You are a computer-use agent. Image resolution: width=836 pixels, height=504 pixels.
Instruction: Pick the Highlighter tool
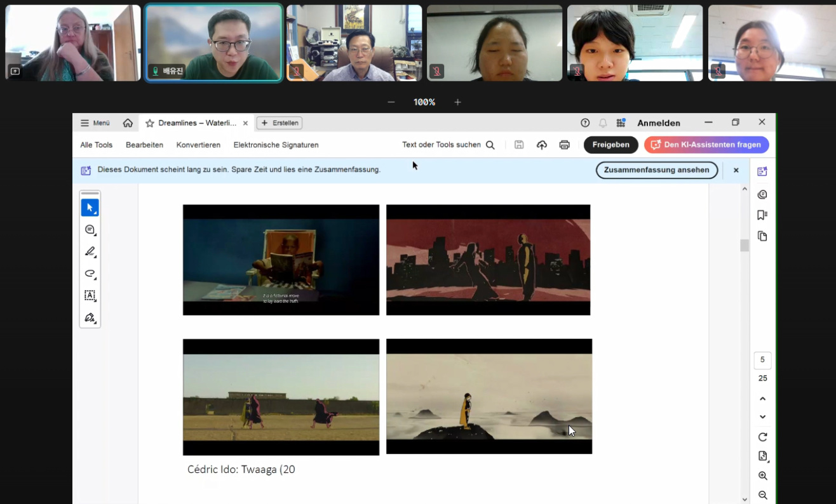click(90, 251)
